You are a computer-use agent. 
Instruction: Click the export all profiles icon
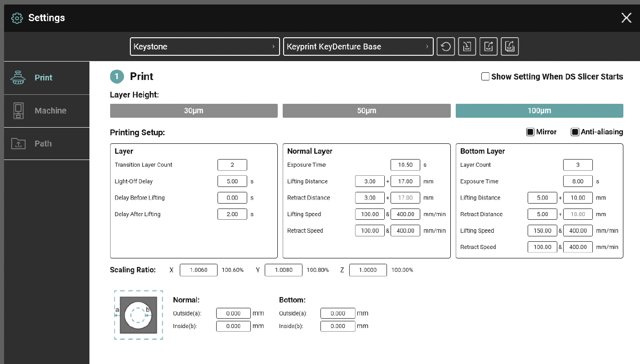coord(510,46)
